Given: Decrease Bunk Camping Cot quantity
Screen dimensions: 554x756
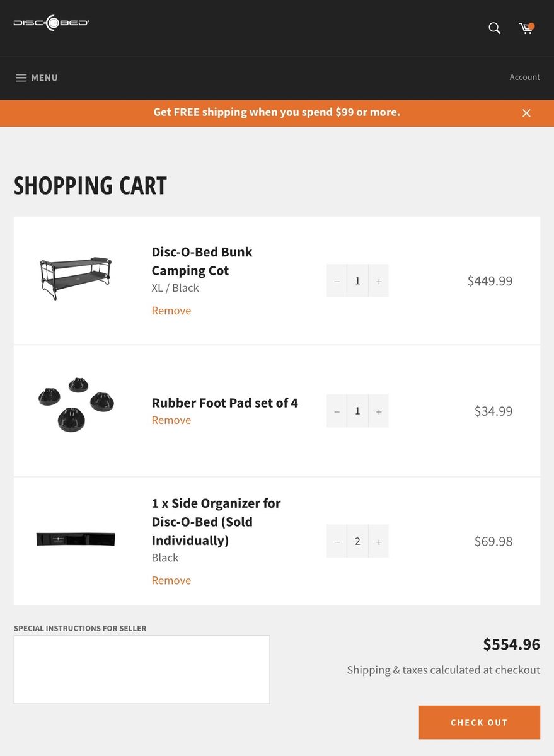Looking at the screenshot, I should [337, 281].
